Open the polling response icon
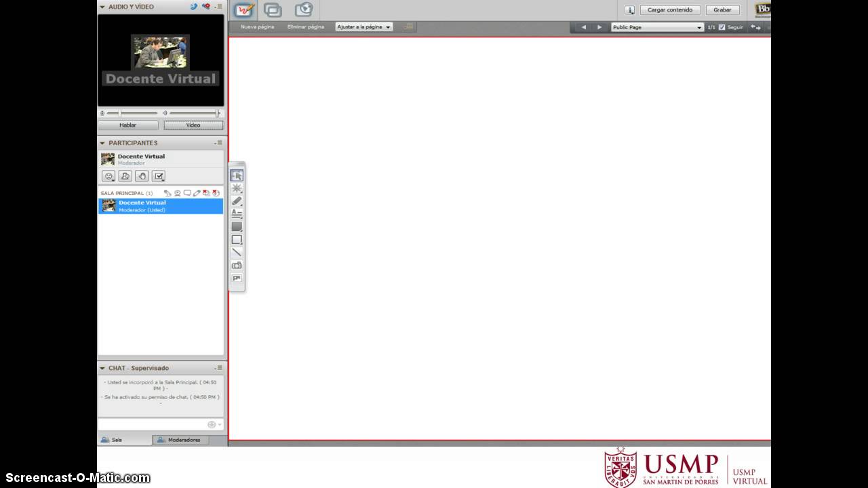The height and width of the screenshot is (488, 868). tap(159, 176)
